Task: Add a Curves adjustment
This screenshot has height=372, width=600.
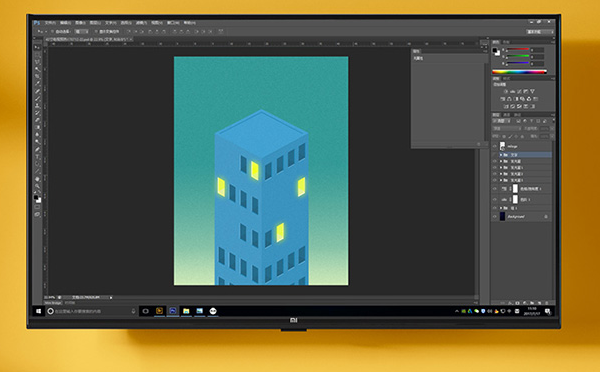Action: 519,91
